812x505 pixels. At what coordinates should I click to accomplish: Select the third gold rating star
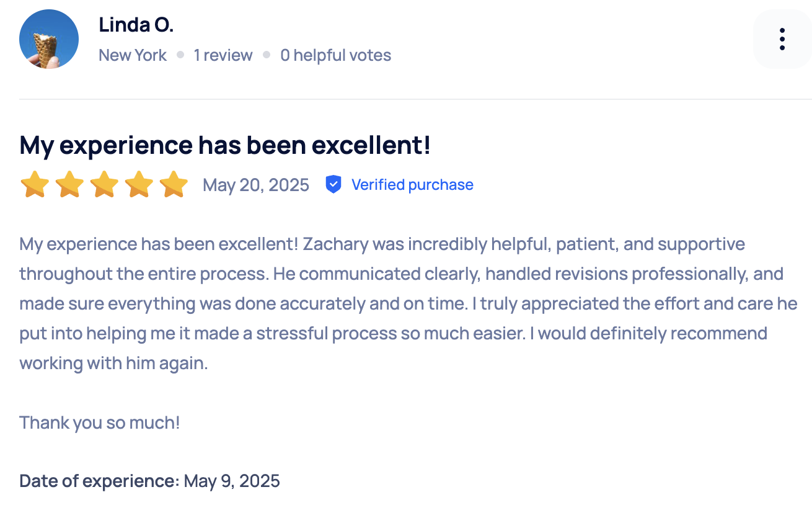(x=104, y=184)
